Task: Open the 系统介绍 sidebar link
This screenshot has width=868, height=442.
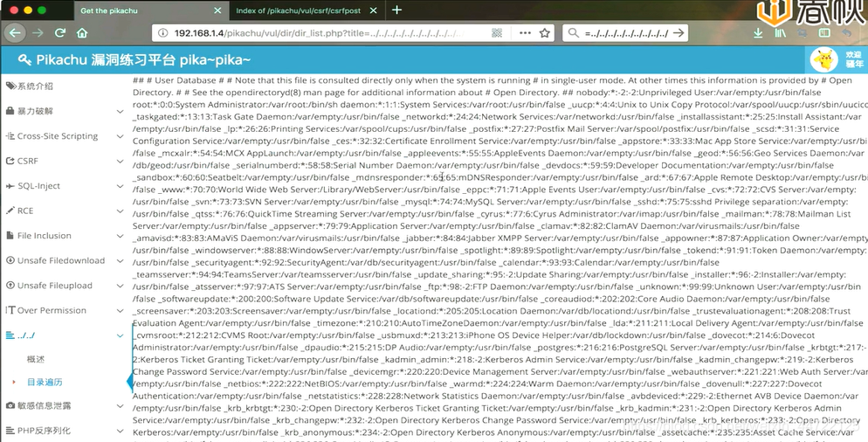Action: point(35,86)
